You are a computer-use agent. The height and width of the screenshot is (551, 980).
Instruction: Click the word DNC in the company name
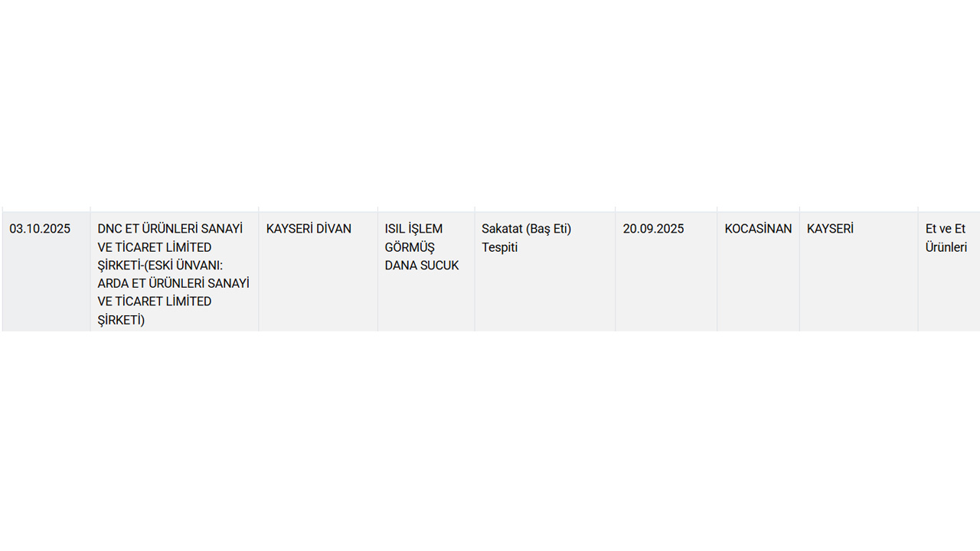click(110, 229)
